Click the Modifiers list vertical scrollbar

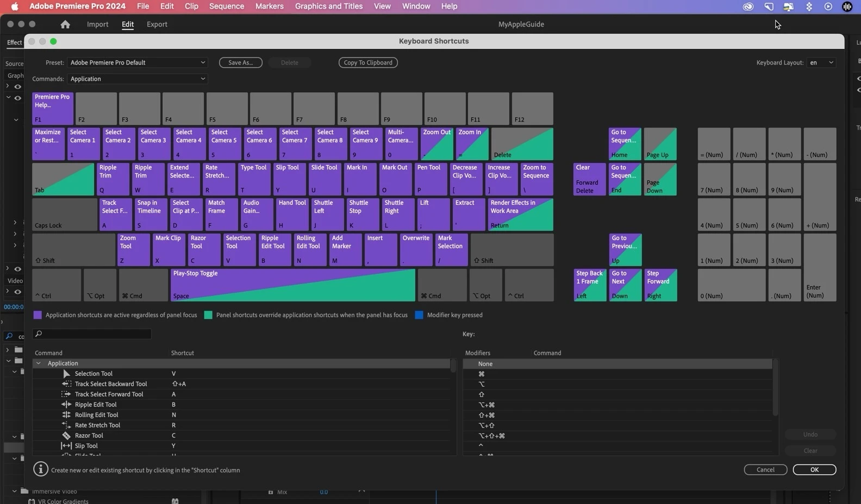(776, 387)
